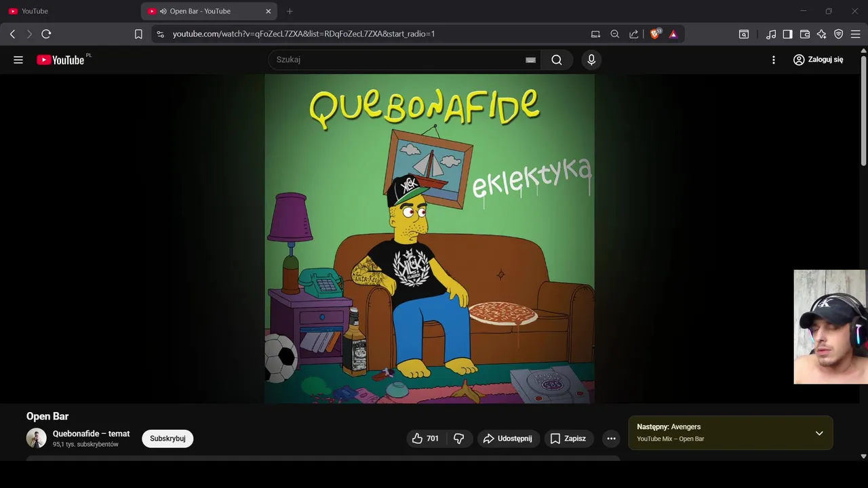Open Quebonafide channel avatar

coord(37,438)
